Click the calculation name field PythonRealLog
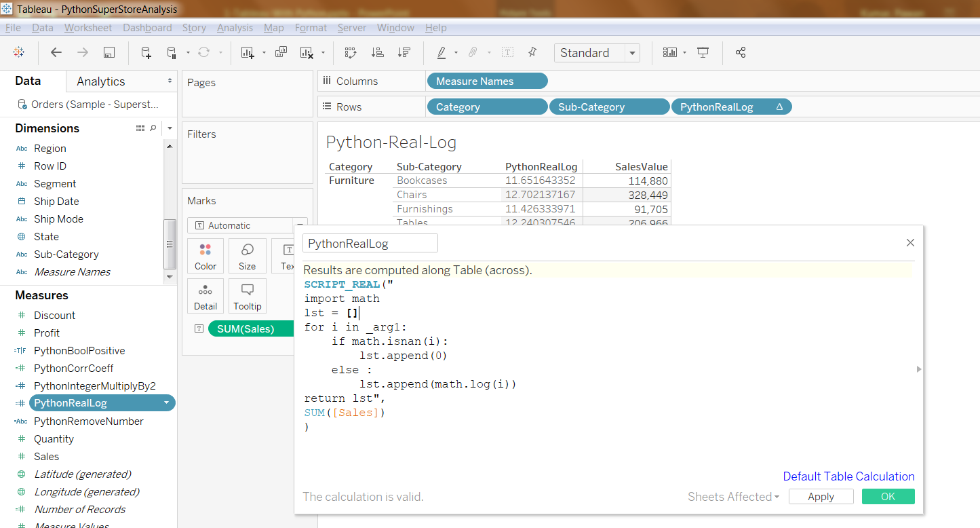The width and height of the screenshot is (980, 528). click(x=370, y=244)
